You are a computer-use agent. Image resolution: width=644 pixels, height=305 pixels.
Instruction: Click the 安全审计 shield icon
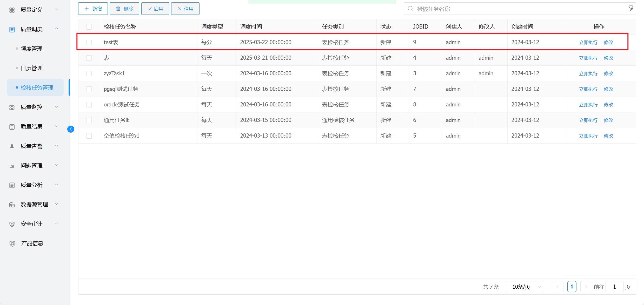tap(12, 224)
